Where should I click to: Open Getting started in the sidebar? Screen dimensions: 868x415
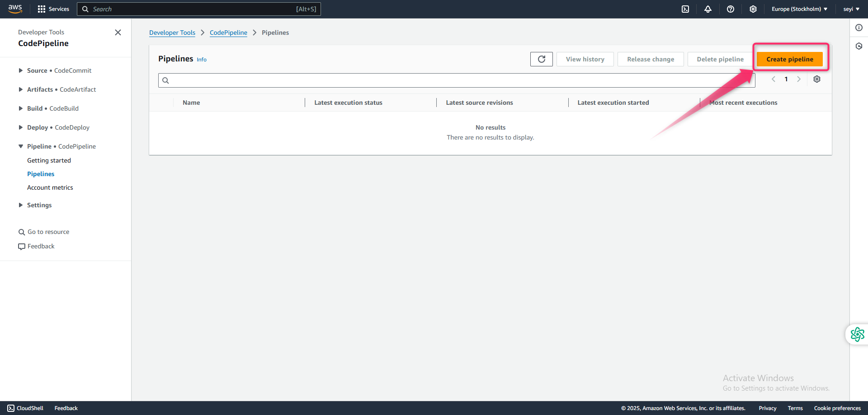(x=49, y=160)
